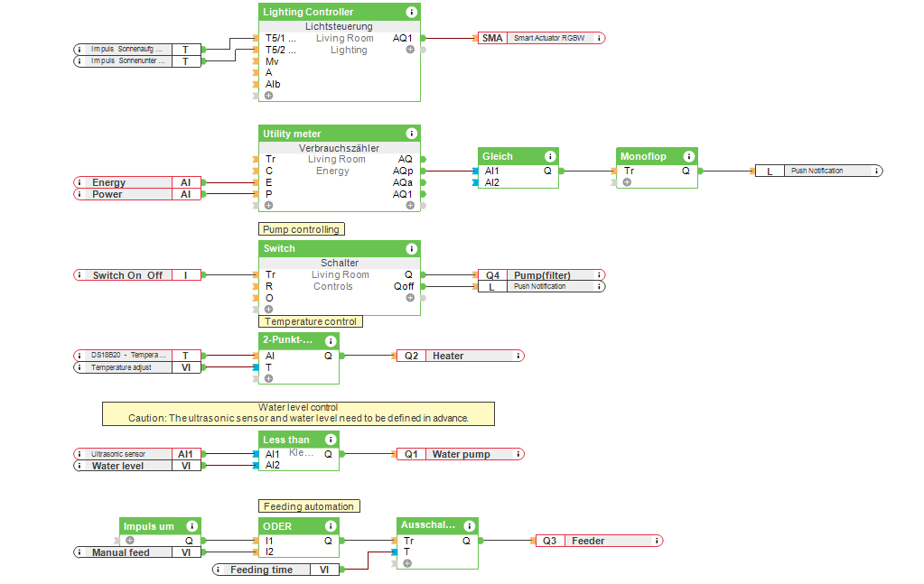Open info on the 2-Punkt controller block
This screenshot has height=584, width=924.
(329, 340)
